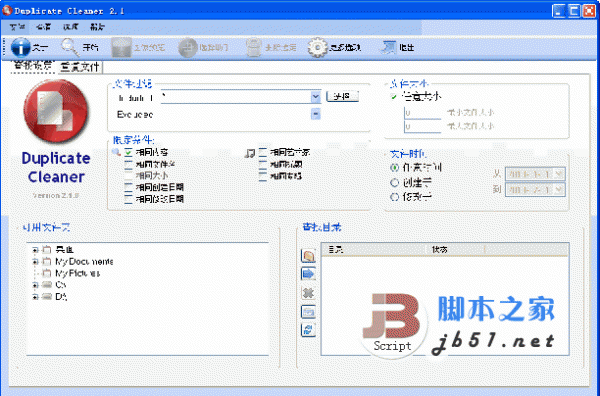Click the minimum file size field

(x=423, y=113)
